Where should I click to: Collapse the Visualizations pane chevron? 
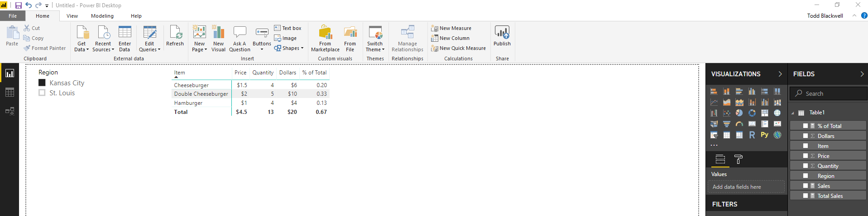pos(780,74)
